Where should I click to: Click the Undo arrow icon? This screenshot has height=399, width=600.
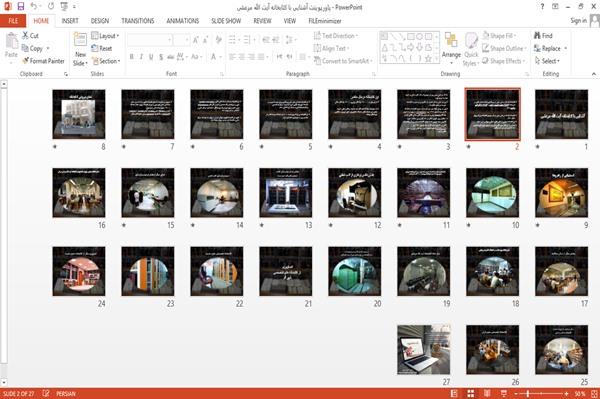point(34,7)
